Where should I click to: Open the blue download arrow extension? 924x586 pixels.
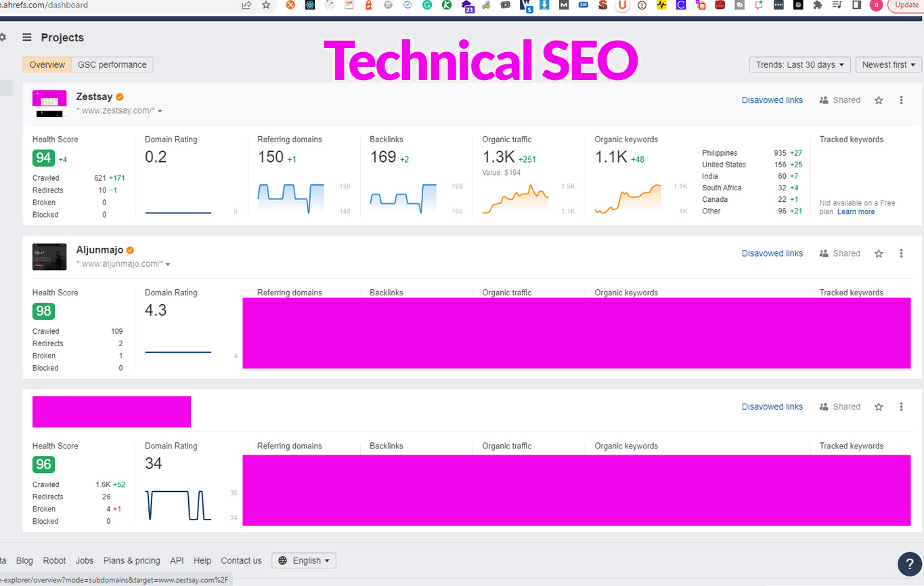pos(544,5)
